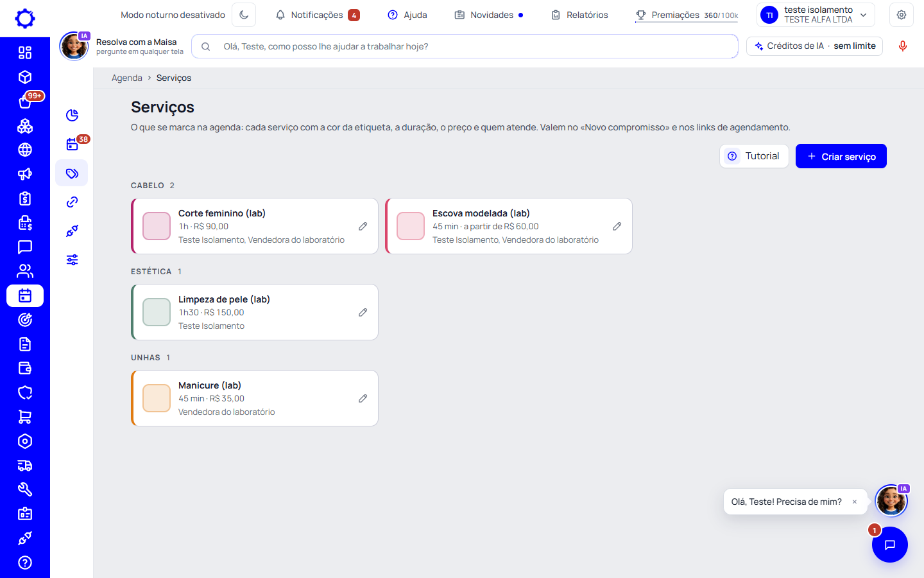The height and width of the screenshot is (578, 924).
Task: Open the pie chart agenda submenu icon
Action: [x=72, y=115]
